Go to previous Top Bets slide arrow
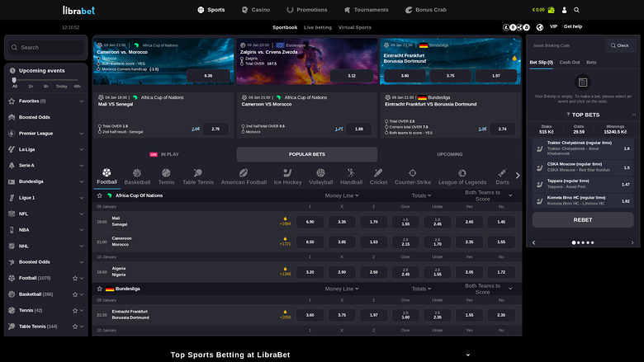The height and width of the screenshot is (362, 644). (x=533, y=242)
